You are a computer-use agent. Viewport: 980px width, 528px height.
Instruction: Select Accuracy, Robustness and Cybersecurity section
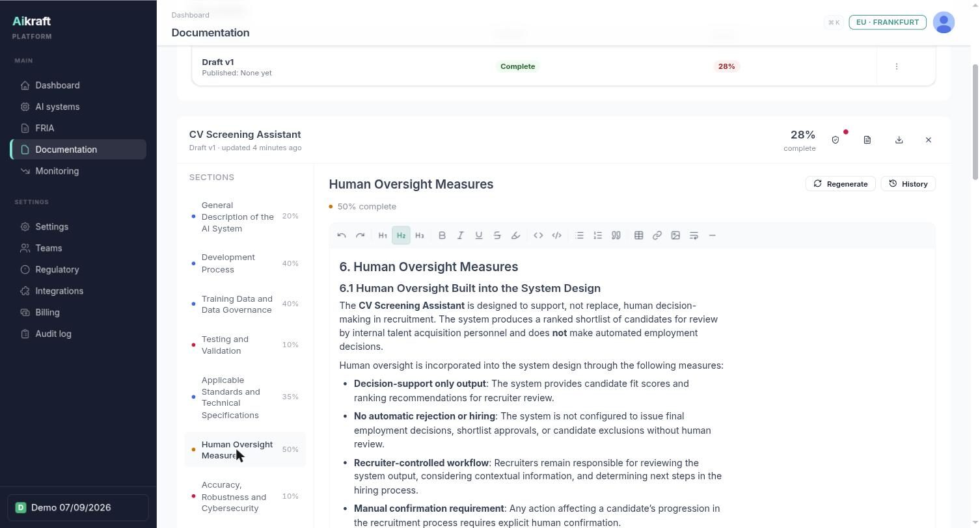[245, 496]
